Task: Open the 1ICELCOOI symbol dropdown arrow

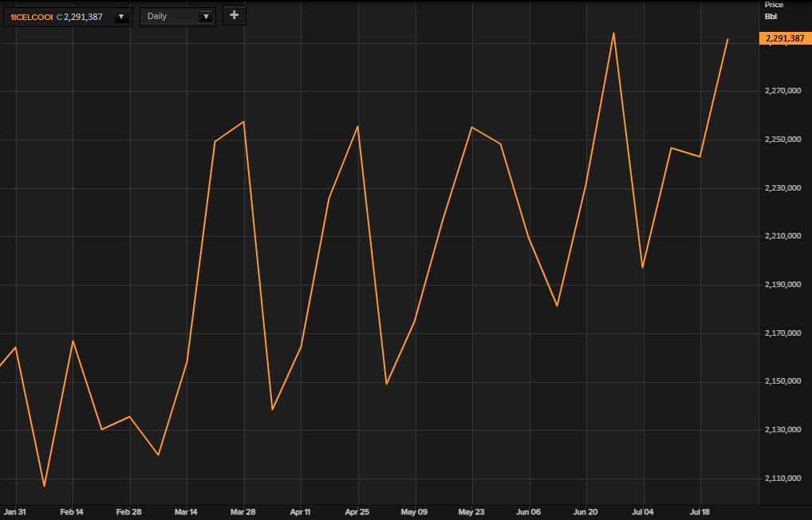Action: (121, 17)
